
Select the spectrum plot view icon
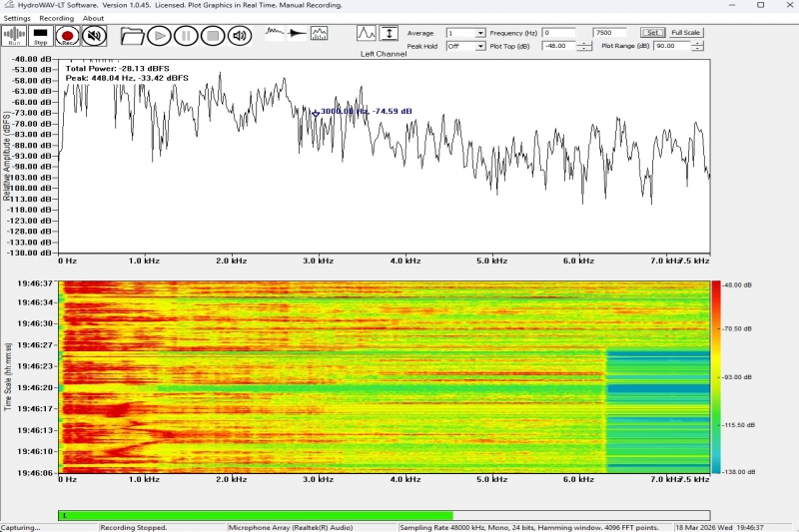[x=320, y=34]
